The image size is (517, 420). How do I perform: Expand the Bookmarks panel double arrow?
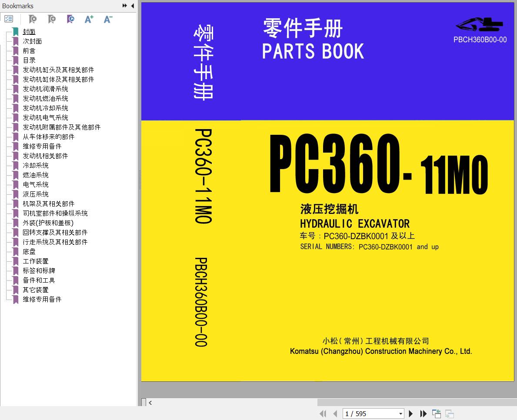[x=125, y=6]
